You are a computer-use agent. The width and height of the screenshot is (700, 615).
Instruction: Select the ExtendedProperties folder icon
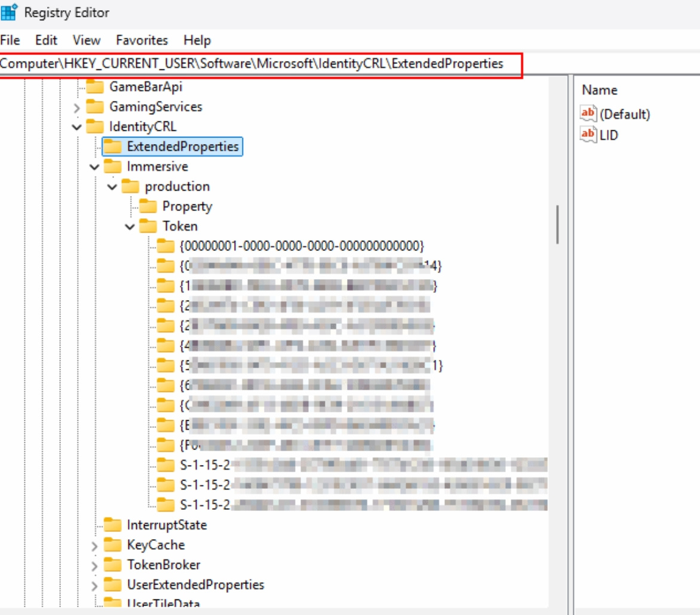point(112,146)
